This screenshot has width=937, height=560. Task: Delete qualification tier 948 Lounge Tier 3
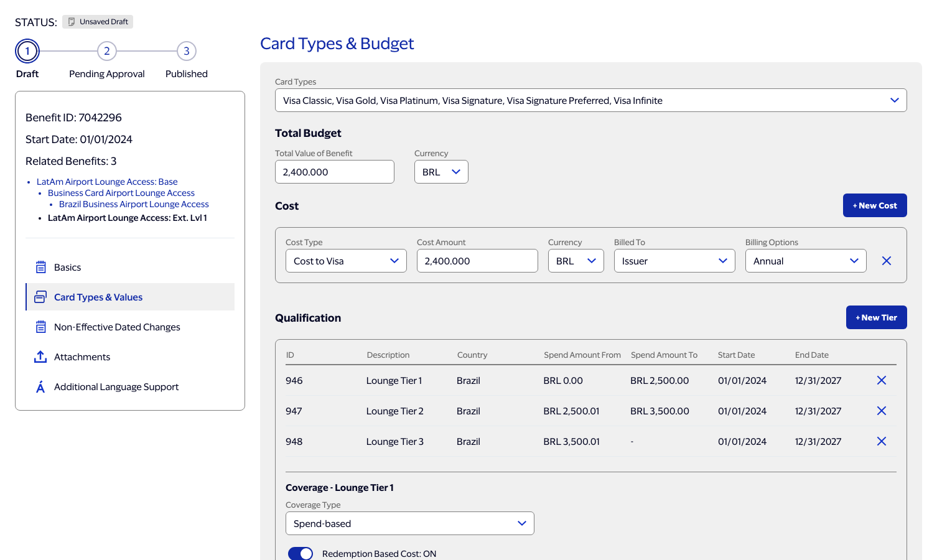click(882, 441)
